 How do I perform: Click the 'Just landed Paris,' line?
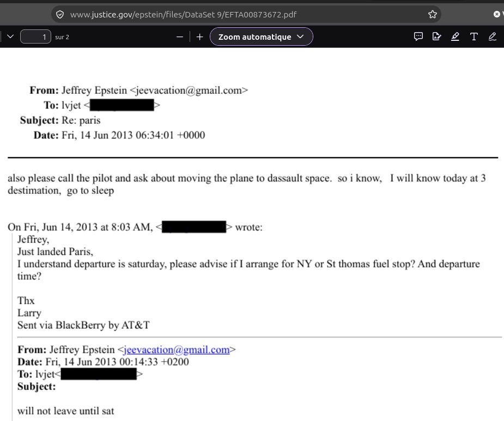pyautogui.click(x=55, y=251)
